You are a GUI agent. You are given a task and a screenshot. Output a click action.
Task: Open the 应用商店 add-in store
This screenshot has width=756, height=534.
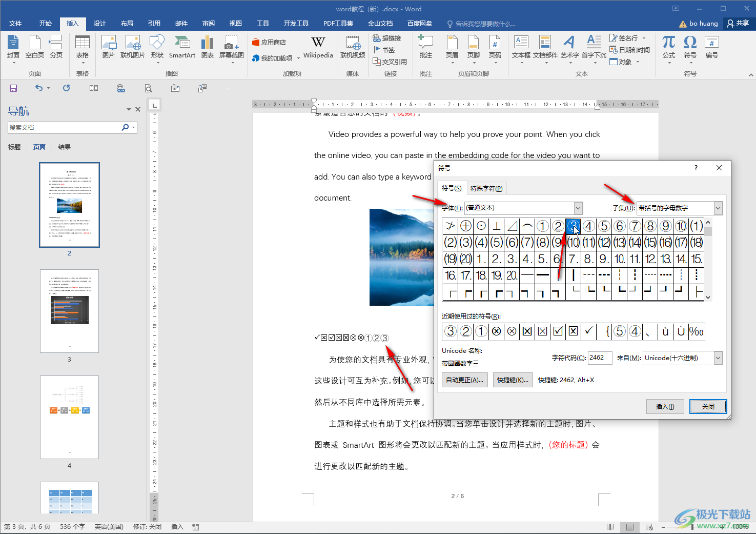click(x=269, y=43)
